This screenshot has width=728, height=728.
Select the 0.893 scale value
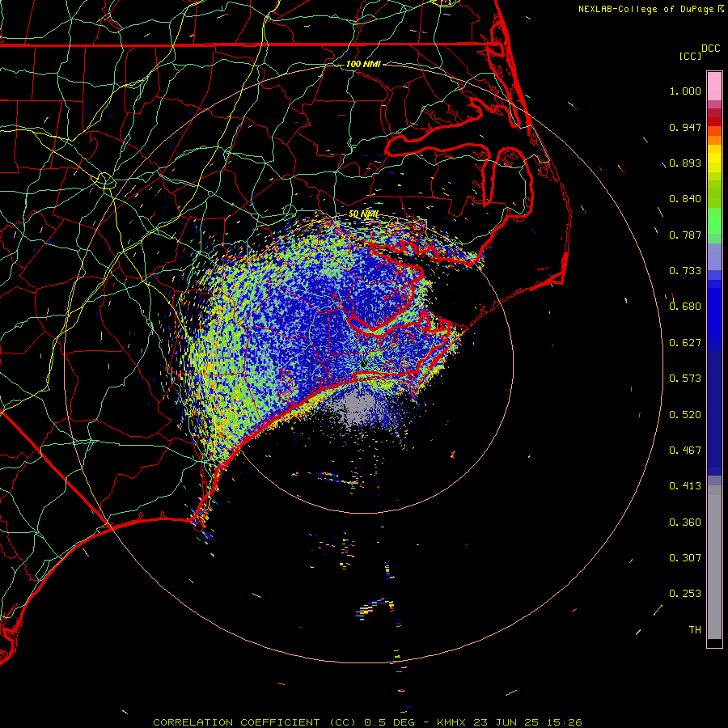685,163
